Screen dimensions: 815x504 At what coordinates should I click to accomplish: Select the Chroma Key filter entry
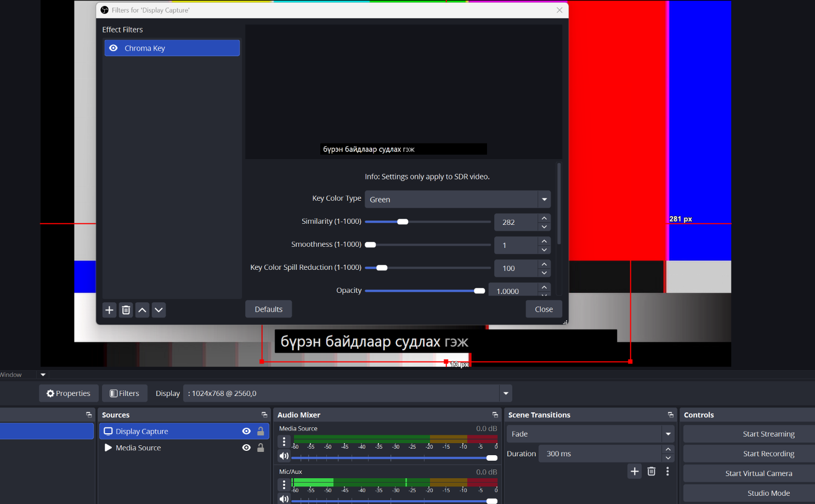[172, 48]
